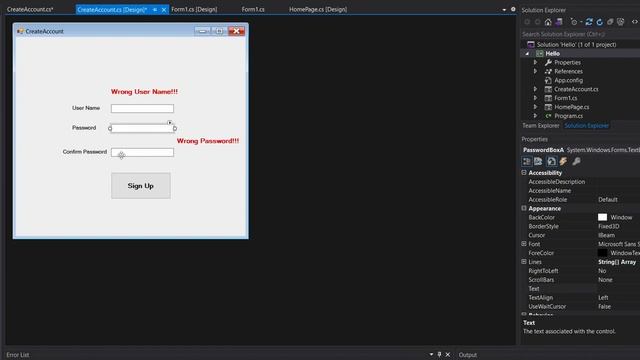The image size is (640, 360).
Task: Switch views using the purple solution views icon
Action: [559, 22]
